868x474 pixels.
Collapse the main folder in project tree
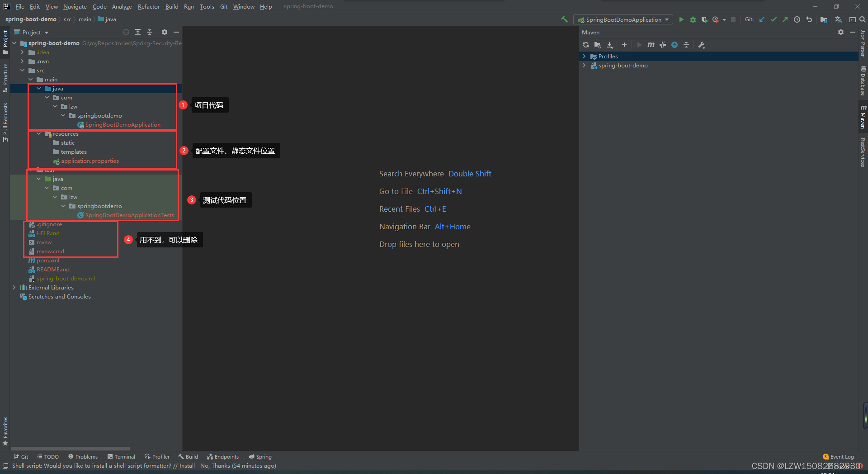pyautogui.click(x=30, y=79)
